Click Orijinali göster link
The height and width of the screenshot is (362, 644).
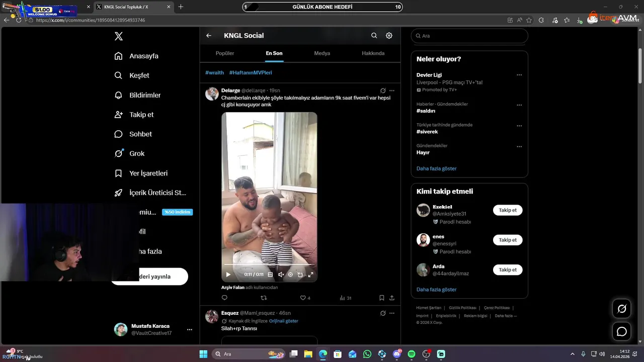[x=283, y=321]
